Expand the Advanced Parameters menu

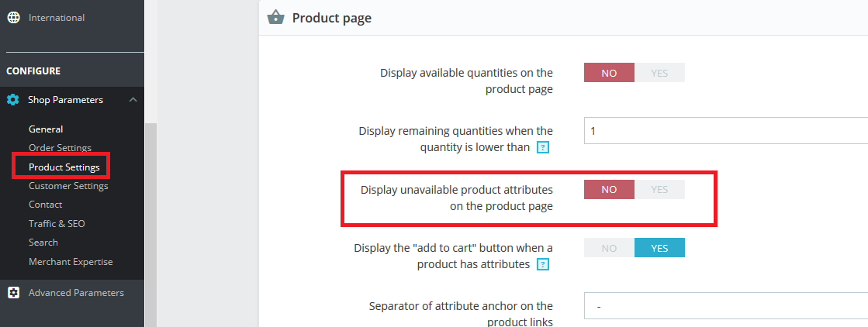[76, 293]
